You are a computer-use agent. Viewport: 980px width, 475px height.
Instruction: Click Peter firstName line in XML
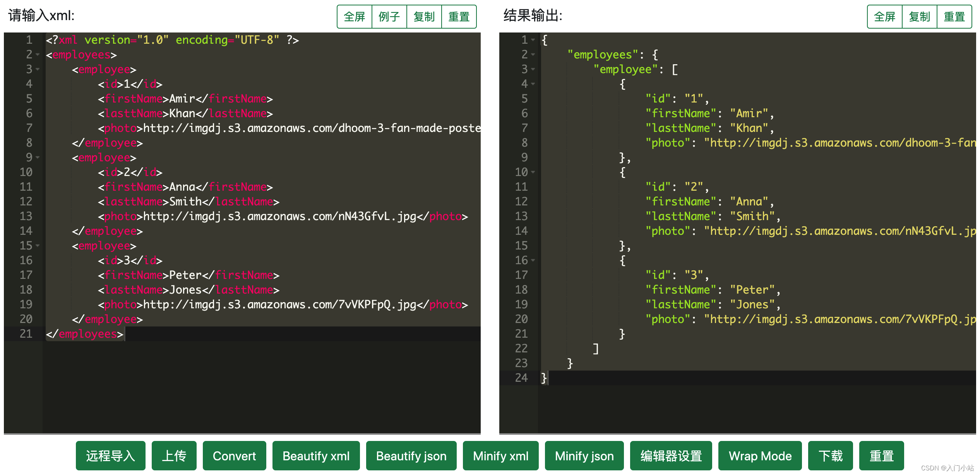(188, 275)
